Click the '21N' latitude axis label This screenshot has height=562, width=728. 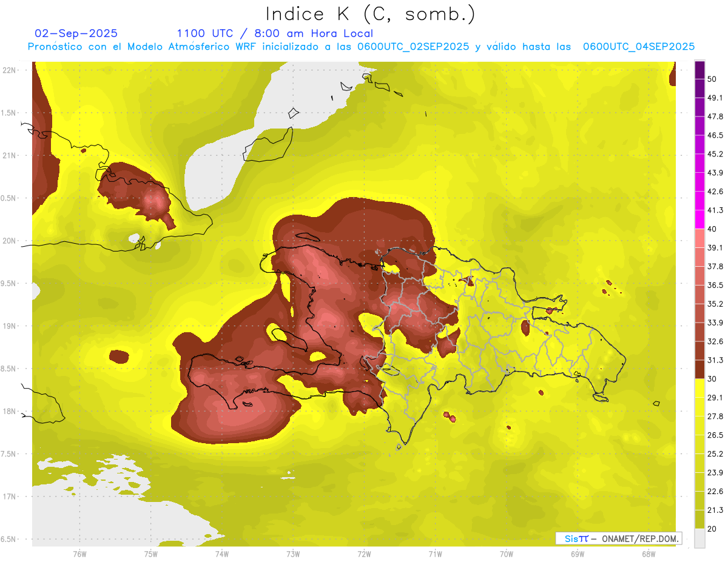click(x=9, y=155)
